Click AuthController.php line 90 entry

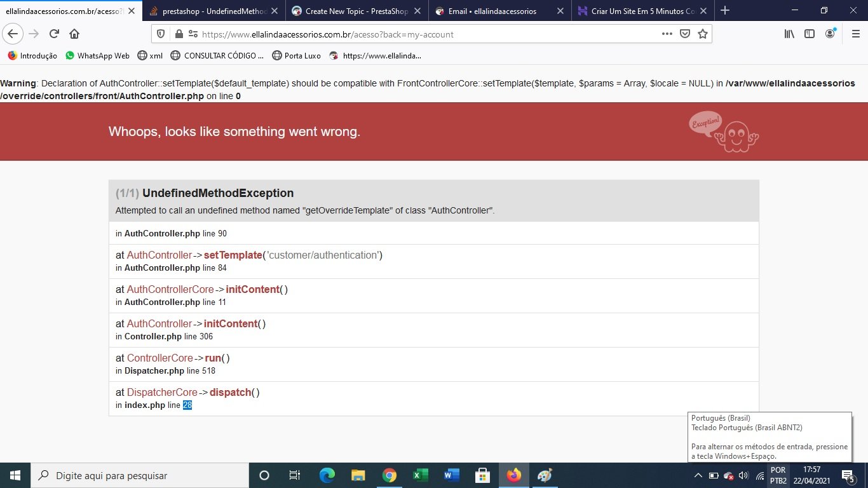click(x=434, y=233)
